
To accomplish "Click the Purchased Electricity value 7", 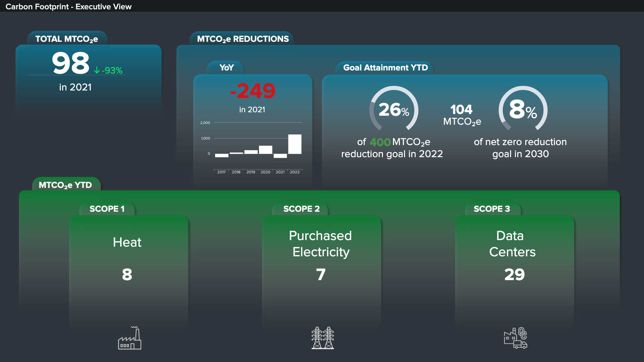I will click(x=321, y=275).
